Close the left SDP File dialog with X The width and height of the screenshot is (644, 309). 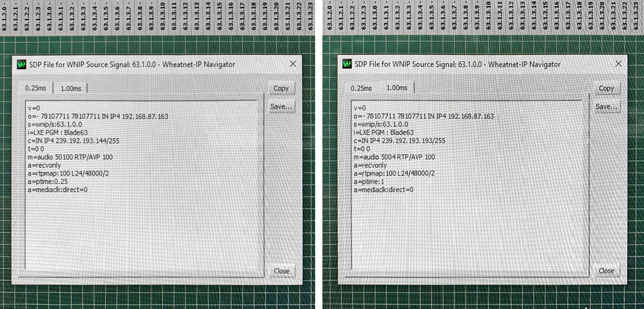(x=293, y=64)
